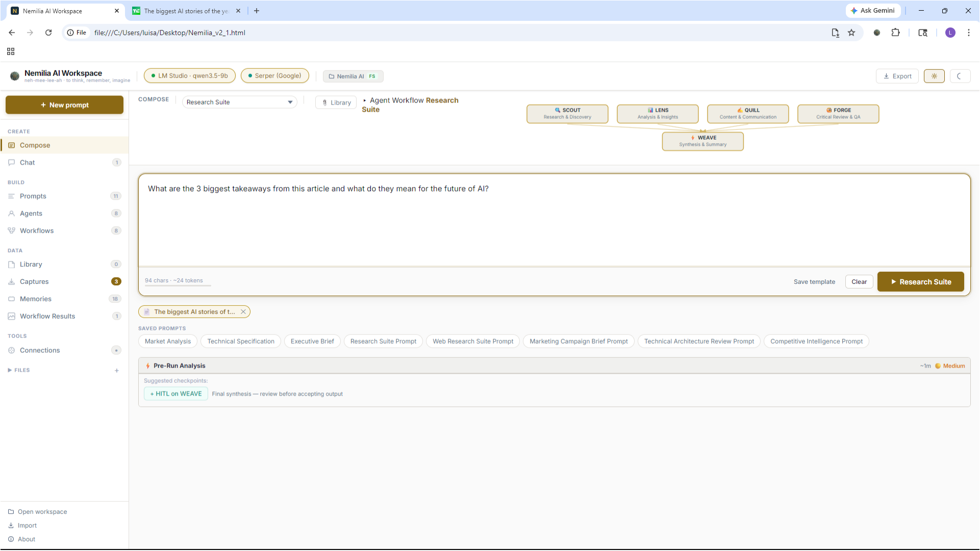Add the HITL on WEAVE checkpoint
The width and height of the screenshot is (980, 551).
click(175, 393)
